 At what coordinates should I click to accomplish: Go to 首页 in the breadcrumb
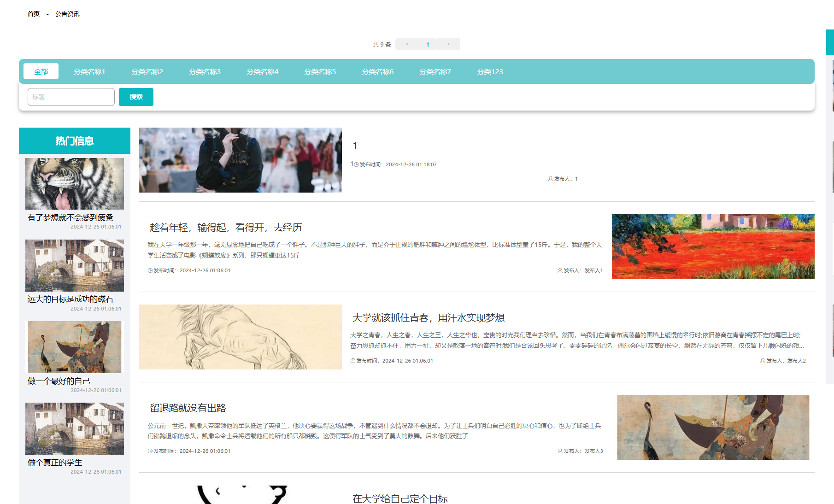[34, 14]
